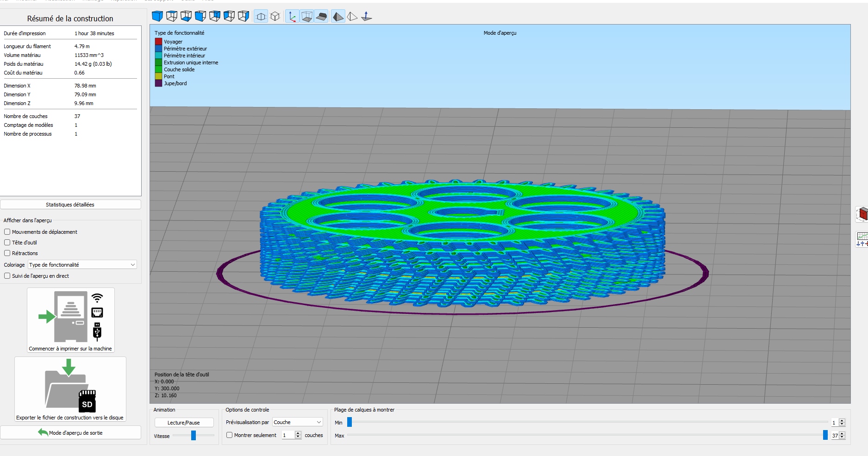Tick the Montrer seulement checkbox

pos(229,435)
